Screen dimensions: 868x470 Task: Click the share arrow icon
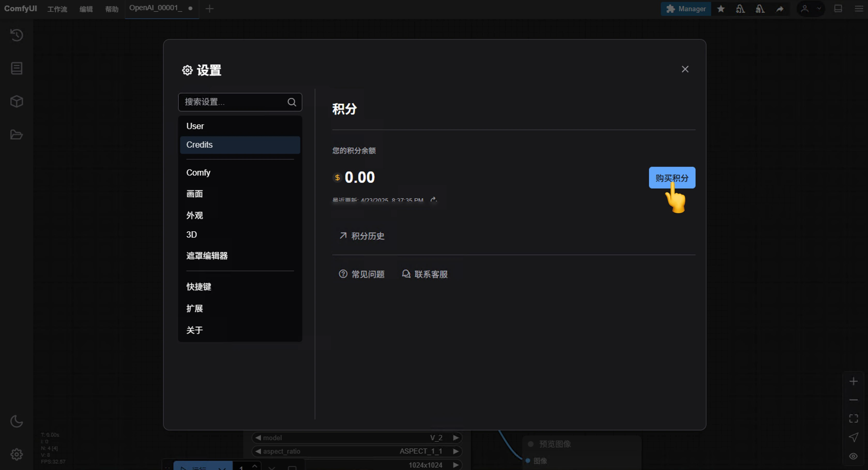780,9
